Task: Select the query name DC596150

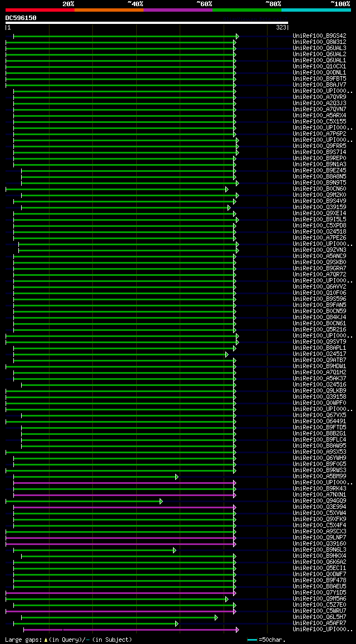Action: pos(21,18)
